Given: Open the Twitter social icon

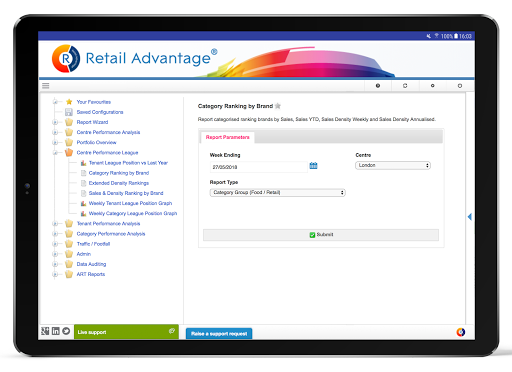Looking at the screenshot, I should pos(66,331).
